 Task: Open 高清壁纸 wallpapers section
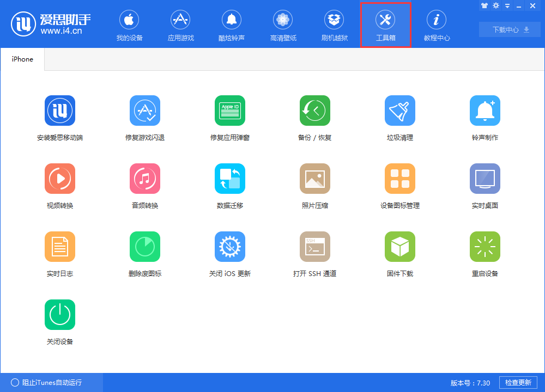coord(283,26)
